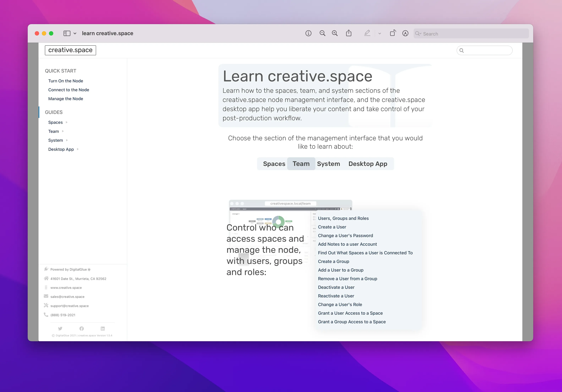Switch to the Spaces tab

[274, 164]
